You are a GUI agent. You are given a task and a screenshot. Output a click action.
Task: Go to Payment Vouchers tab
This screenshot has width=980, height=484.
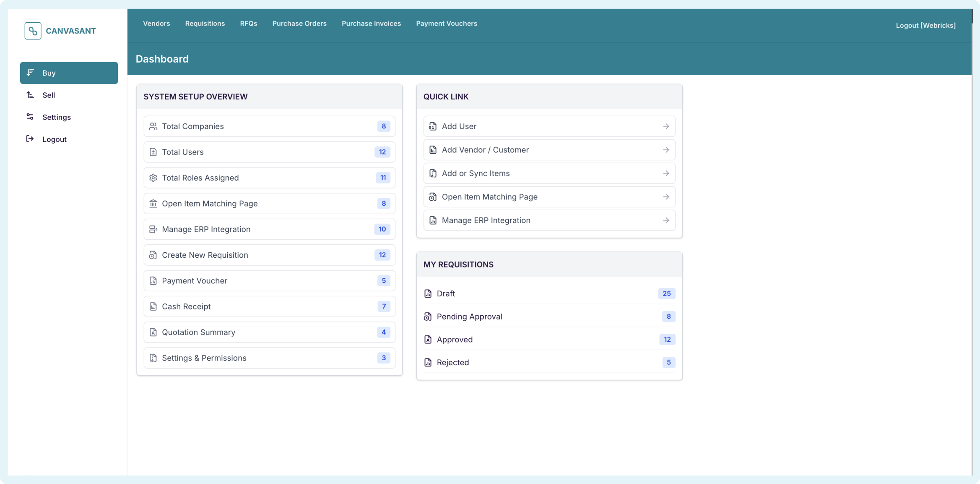tap(447, 24)
